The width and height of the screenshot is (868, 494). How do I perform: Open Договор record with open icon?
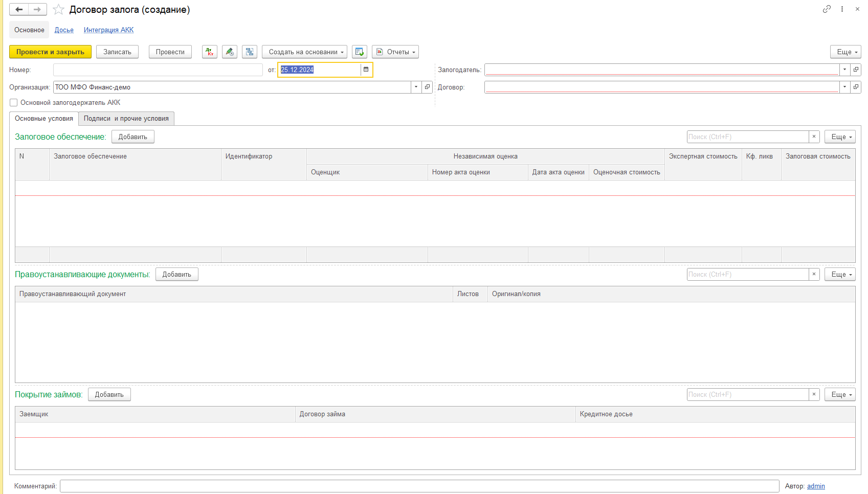[856, 87]
